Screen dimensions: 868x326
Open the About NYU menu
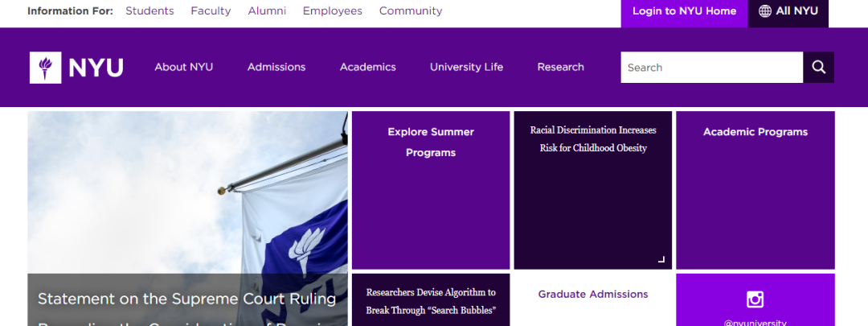[183, 68]
